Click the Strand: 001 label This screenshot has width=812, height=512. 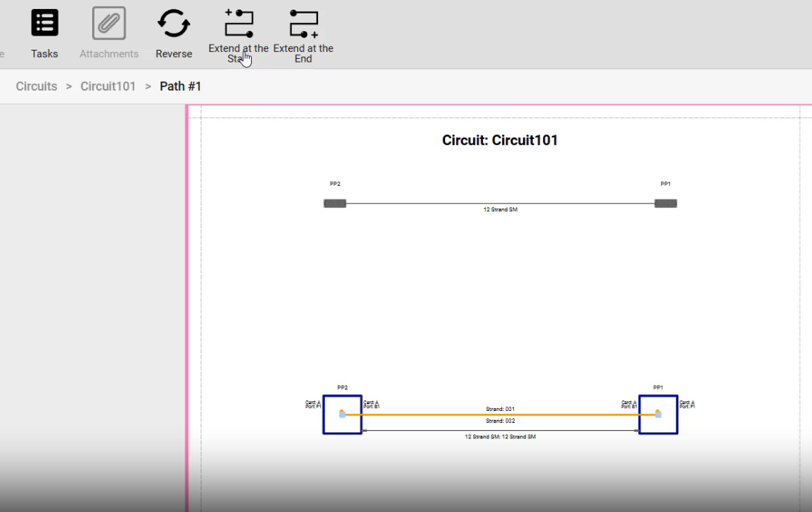500,409
